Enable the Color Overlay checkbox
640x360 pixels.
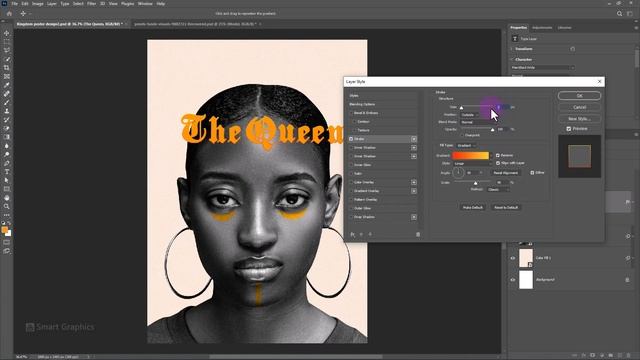(351, 182)
